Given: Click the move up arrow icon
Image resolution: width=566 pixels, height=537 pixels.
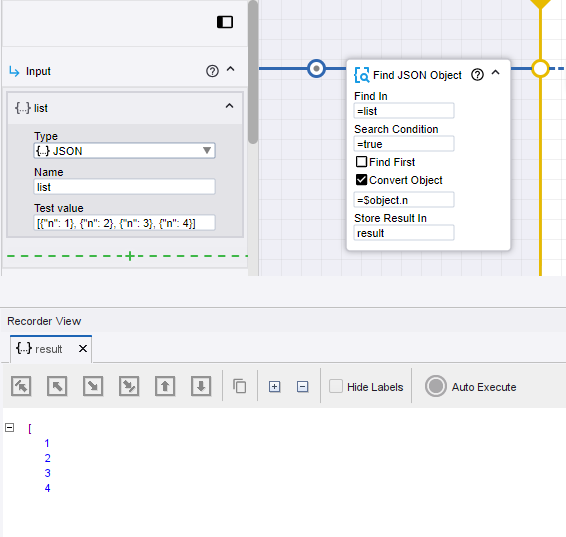Looking at the screenshot, I should point(165,387).
